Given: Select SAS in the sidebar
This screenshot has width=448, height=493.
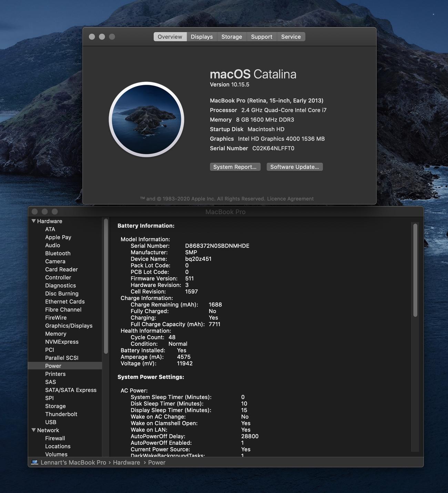Looking at the screenshot, I should 50,382.
